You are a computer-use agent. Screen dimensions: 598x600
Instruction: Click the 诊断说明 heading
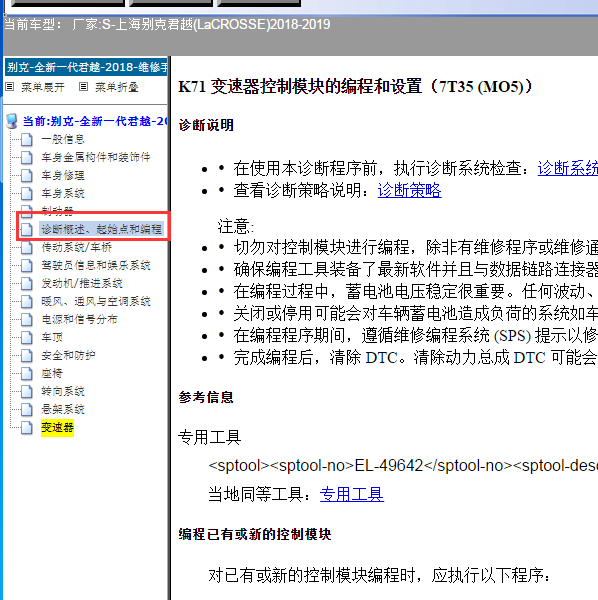206,125
